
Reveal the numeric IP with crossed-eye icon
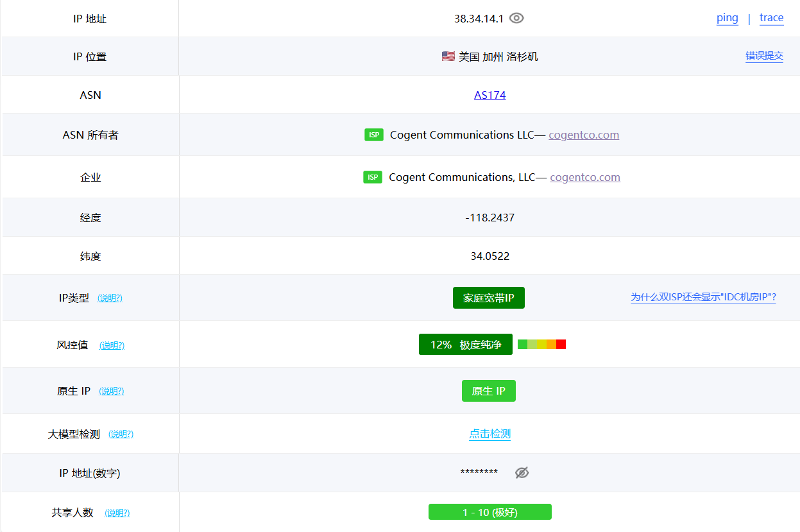click(522, 473)
